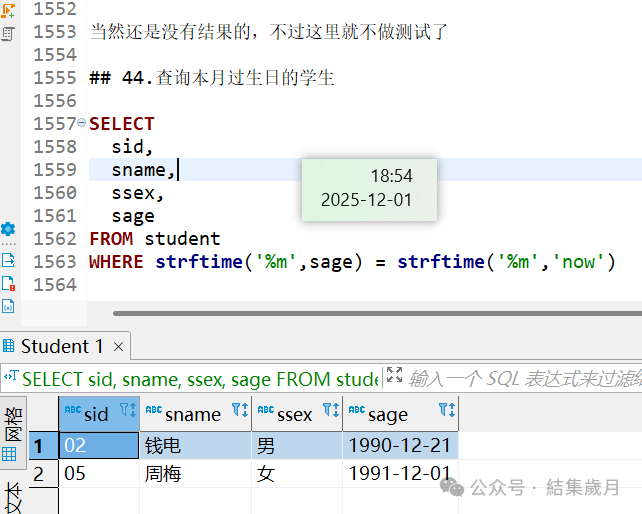Click the execution log icon with red mark

[8, 283]
